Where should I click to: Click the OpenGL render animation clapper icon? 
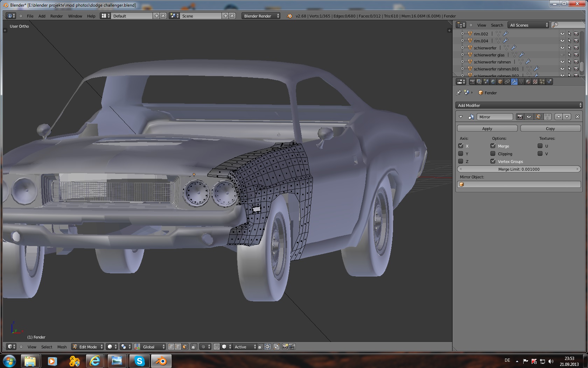(x=292, y=347)
